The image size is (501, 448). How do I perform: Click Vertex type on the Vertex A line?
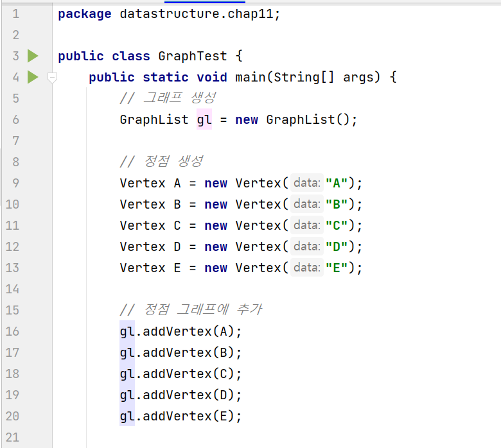tap(143, 183)
